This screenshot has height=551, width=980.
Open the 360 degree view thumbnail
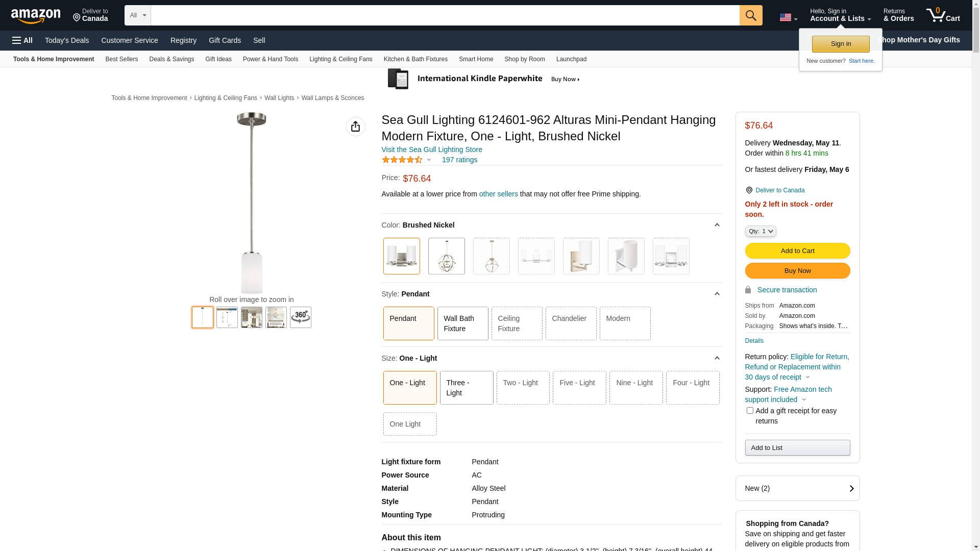300,317
